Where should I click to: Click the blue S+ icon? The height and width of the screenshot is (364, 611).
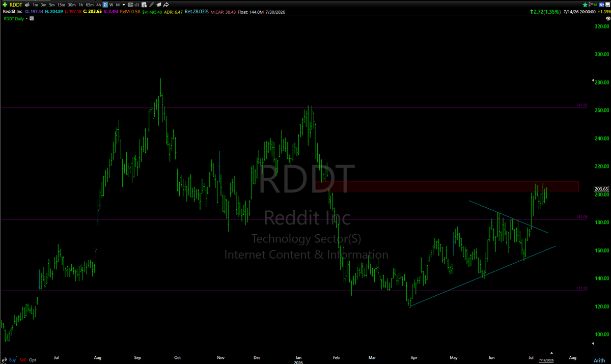[601, 5]
